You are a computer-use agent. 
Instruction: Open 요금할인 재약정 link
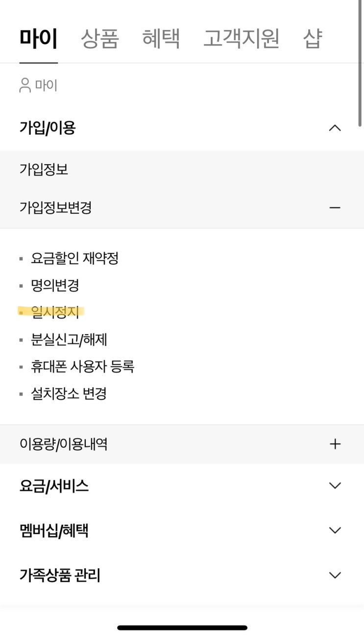(x=74, y=258)
